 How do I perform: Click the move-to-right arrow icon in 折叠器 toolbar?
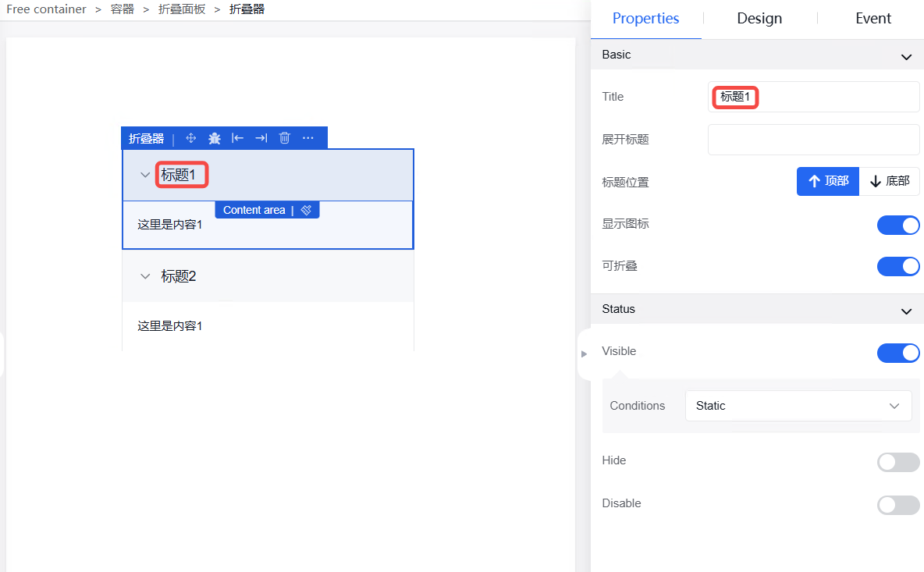(261, 138)
